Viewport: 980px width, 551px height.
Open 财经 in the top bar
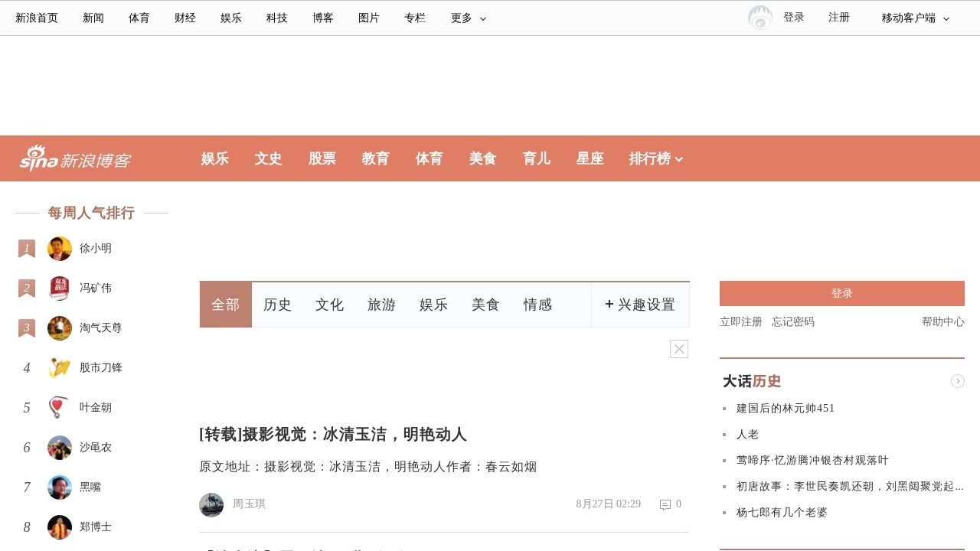(185, 18)
